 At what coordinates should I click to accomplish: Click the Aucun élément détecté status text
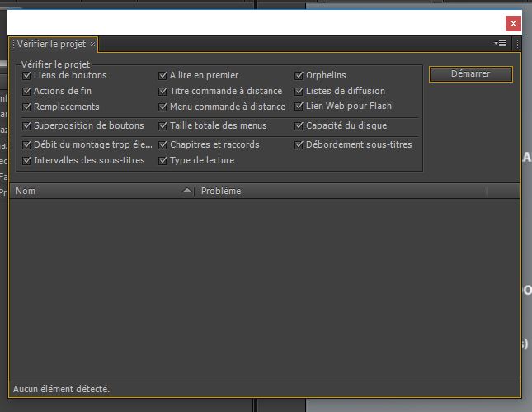pyautogui.click(x=61, y=389)
